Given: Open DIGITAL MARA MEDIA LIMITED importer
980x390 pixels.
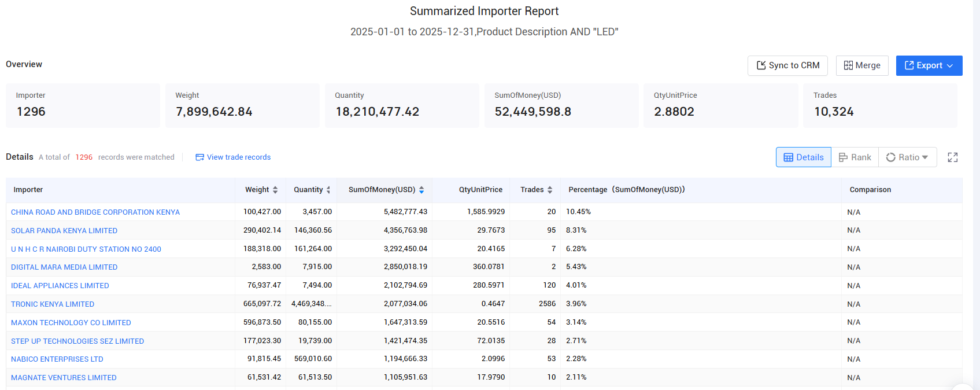Looking at the screenshot, I should tap(64, 267).
